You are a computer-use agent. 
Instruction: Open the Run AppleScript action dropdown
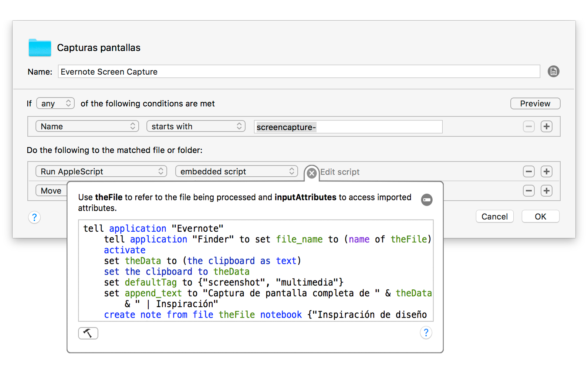pyautogui.click(x=101, y=171)
